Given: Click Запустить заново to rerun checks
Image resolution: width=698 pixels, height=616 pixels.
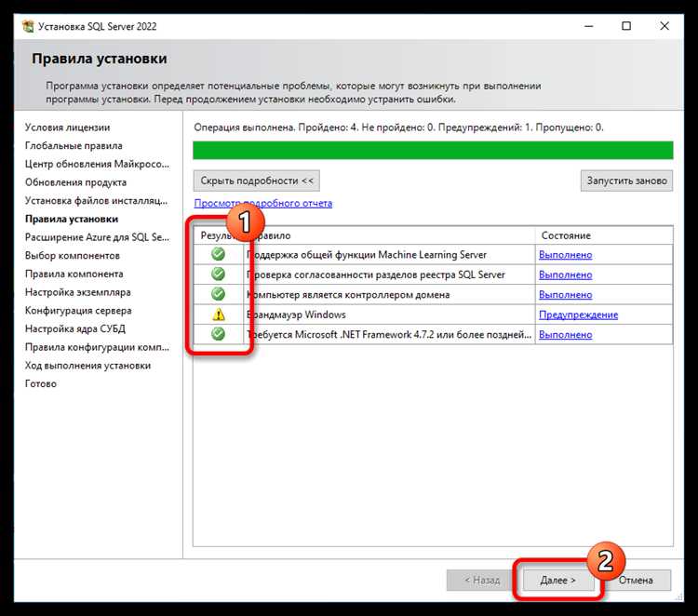Looking at the screenshot, I should tap(626, 181).
